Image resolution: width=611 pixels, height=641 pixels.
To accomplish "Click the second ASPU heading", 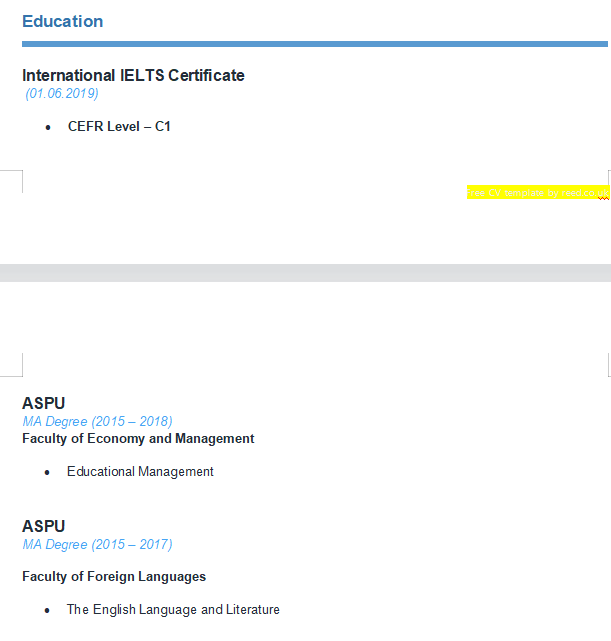I will pyautogui.click(x=44, y=527).
